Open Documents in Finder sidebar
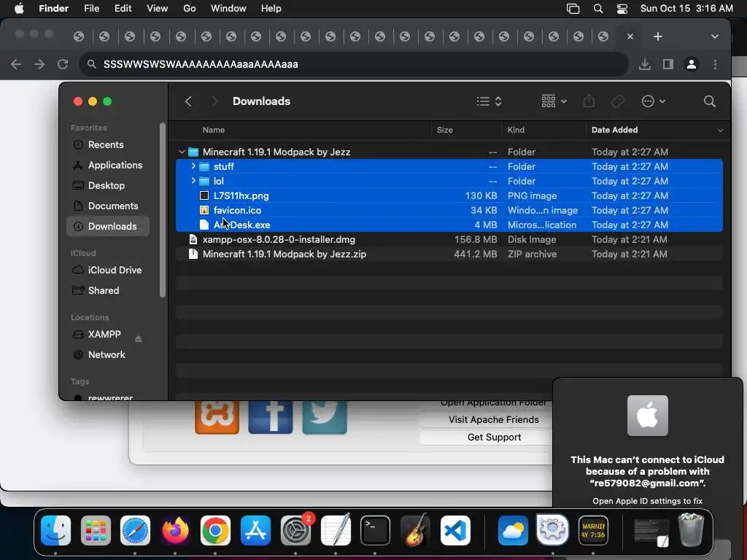This screenshot has height=560, width=747. 108,206
